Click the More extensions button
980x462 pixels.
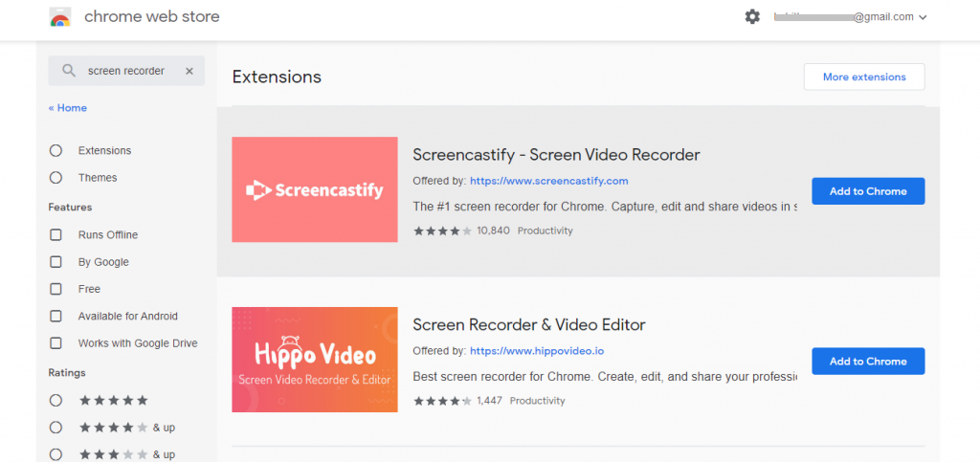pos(864,77)
